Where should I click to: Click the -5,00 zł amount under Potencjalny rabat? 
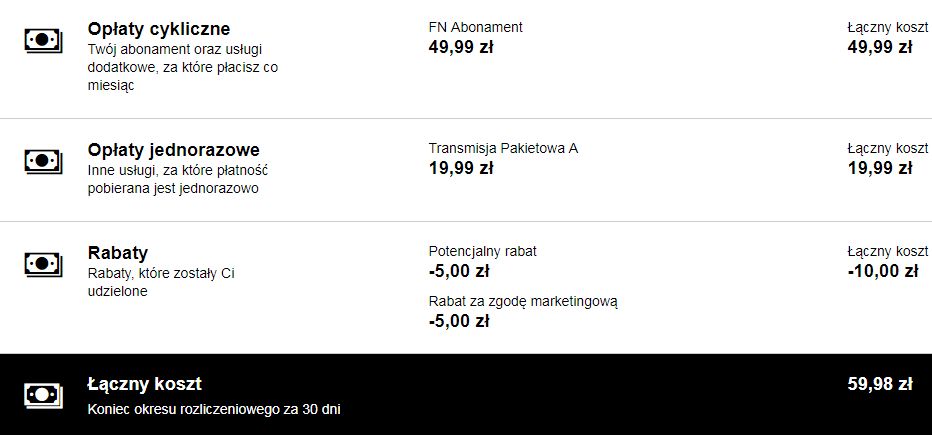(458, 271)
